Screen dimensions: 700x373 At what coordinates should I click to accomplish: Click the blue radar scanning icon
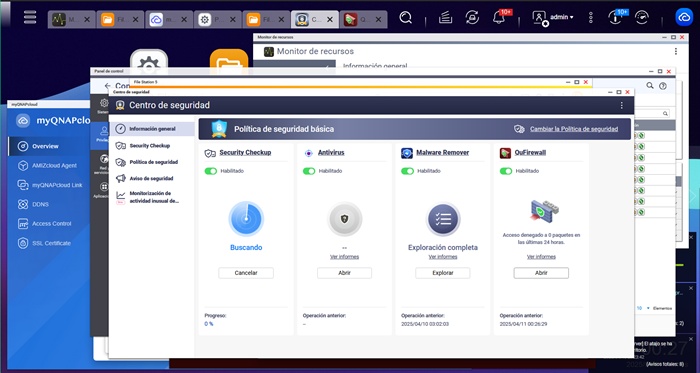click(x=246, y=219)
